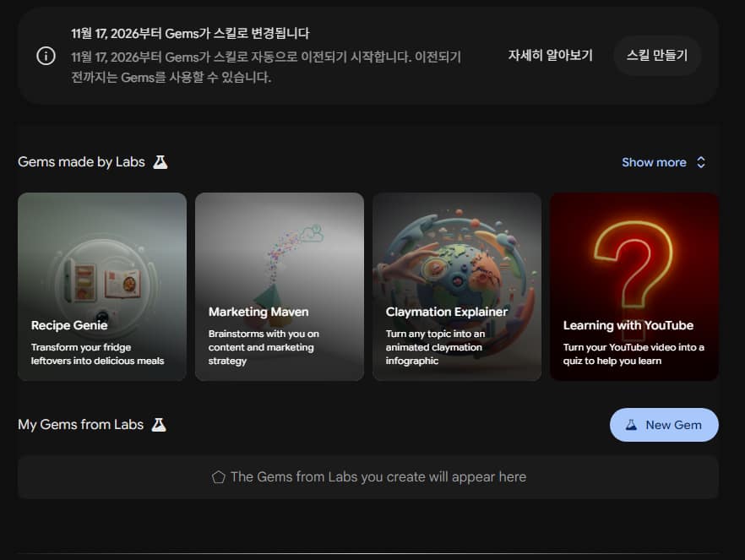Click the Gems made by Labs heading
The height and width of the screenshot is (560, 745).
pos(81,162)
